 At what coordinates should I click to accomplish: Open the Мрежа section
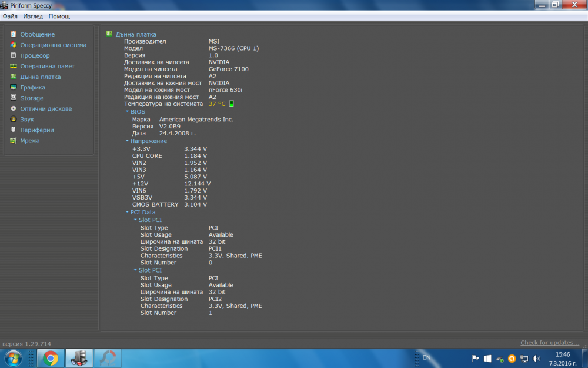point(30,141)
